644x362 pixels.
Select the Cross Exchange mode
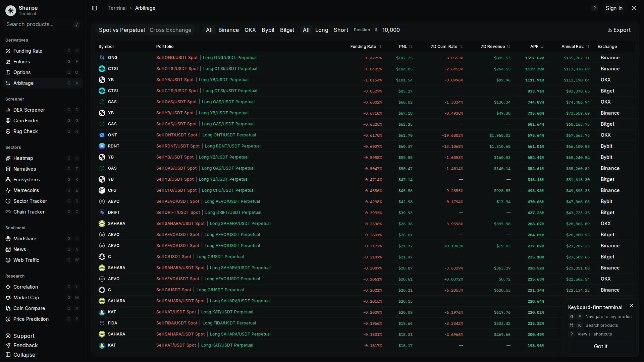tap(170, 30)
